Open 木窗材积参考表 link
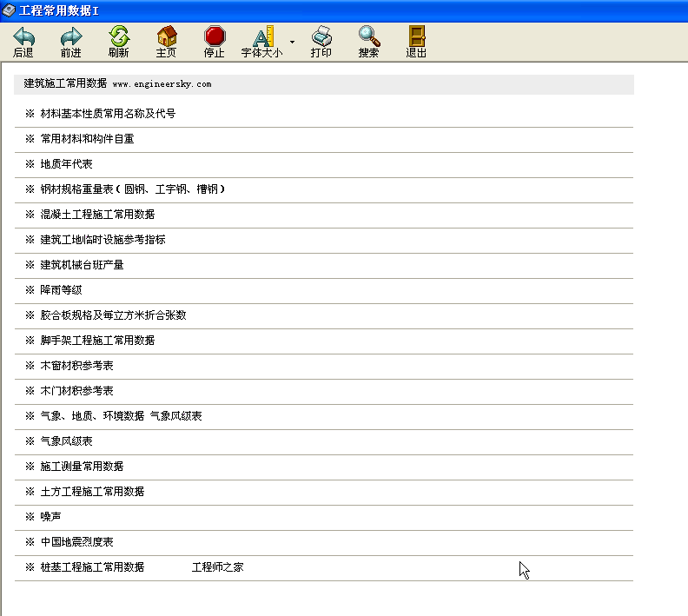This screenshot has height=616, width=688. tap(76, 366)
